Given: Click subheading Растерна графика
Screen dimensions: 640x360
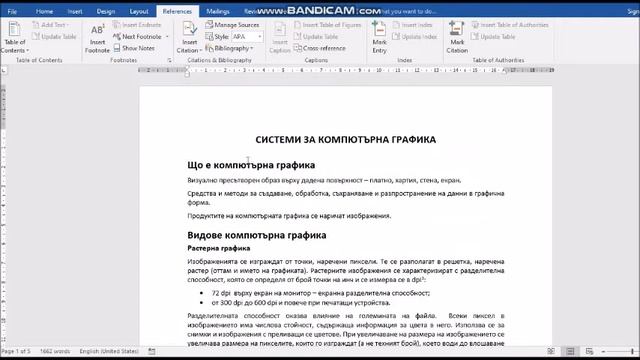Looking at the screenshot, I should coord(219,248).
